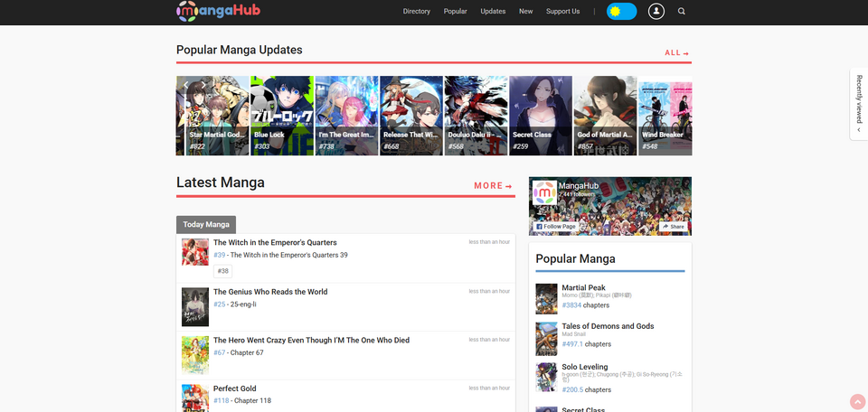This screenshot has width=868, height=412.
Task: Open Martial Peak #3834 chapter link
Action: (571, 305)
